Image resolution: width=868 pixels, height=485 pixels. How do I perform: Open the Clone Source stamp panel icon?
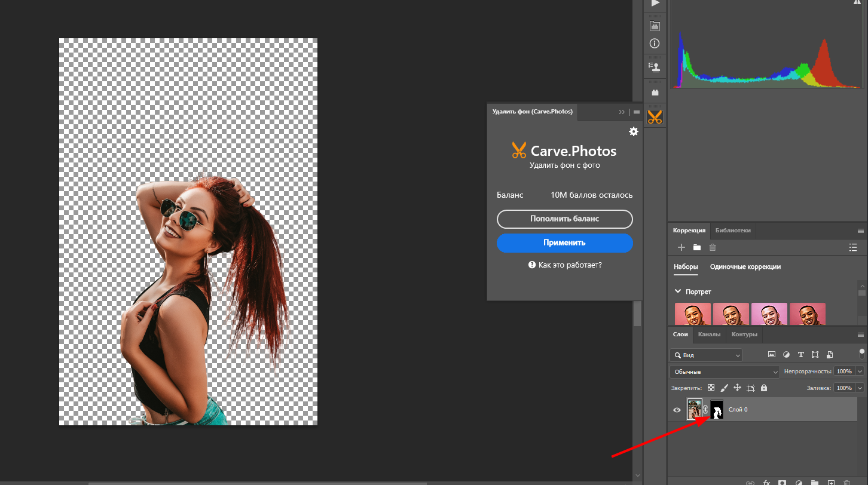[655, 67]
